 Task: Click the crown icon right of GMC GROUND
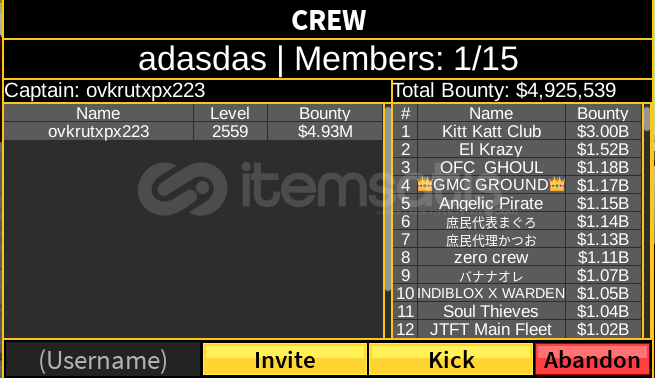(557, 185)
